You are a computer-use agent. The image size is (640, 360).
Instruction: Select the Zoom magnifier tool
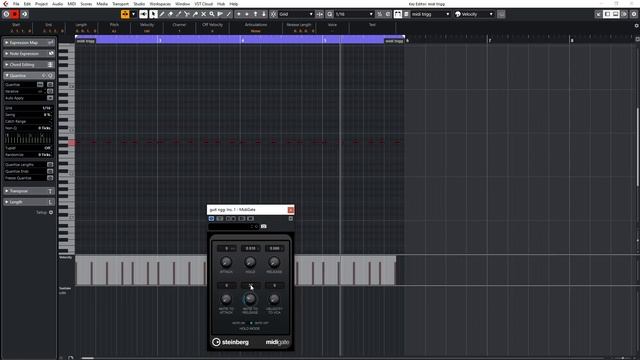point(212,14)
